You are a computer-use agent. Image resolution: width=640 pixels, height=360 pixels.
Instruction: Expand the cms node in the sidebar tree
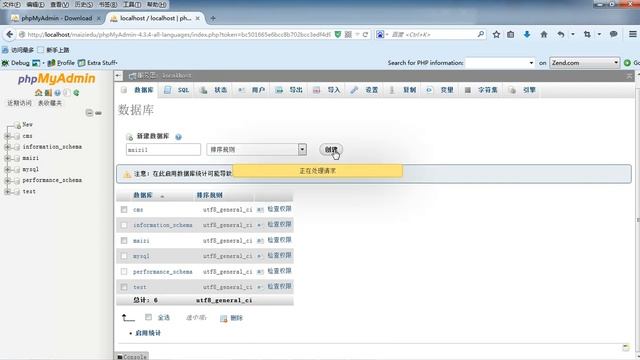tap(7, 136)
